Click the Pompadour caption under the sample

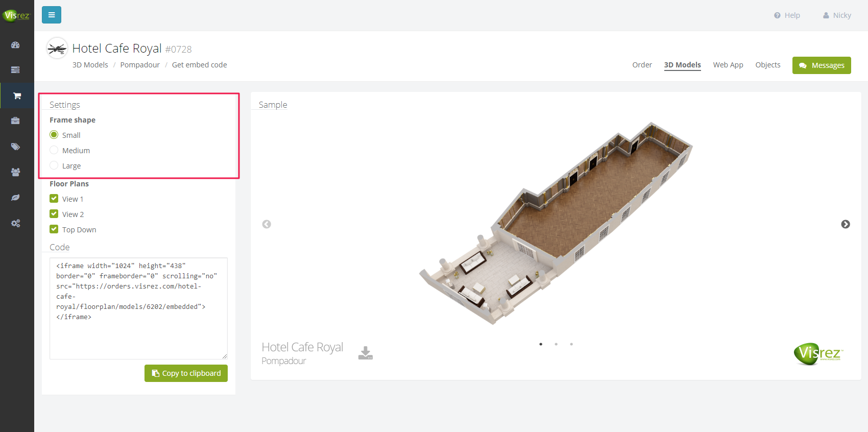tap(284, 361)
